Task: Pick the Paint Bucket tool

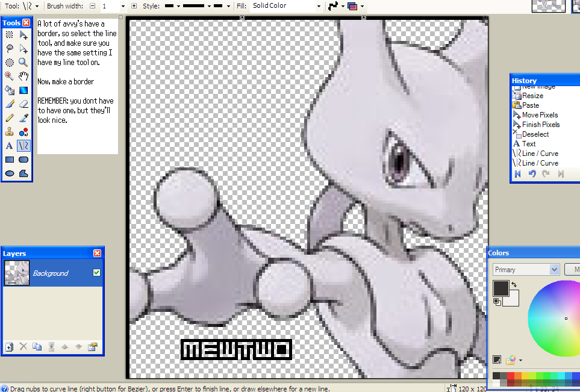Action: (x=9, y=90)
